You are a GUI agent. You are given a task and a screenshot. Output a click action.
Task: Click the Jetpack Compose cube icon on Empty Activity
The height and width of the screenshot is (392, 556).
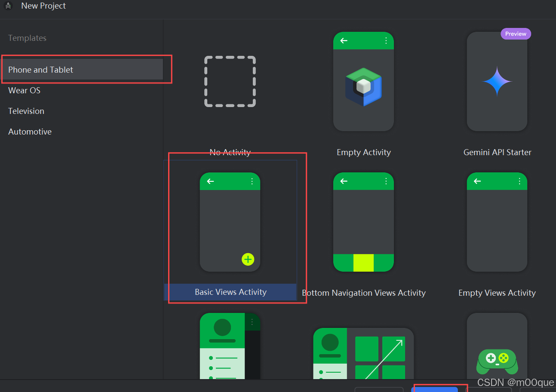tap(363, 86)
